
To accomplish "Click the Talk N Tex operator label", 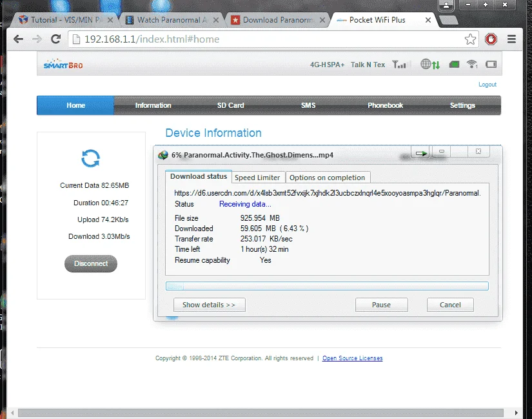I will (x=368, y=65).
